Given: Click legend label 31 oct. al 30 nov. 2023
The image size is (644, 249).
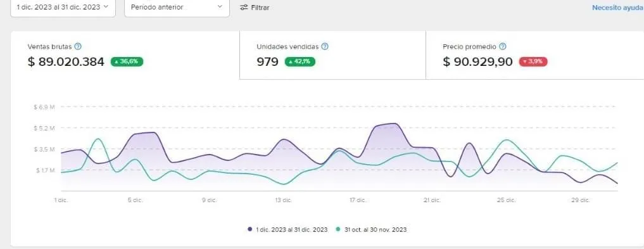Looking at the screenshot, I should 376,229.
